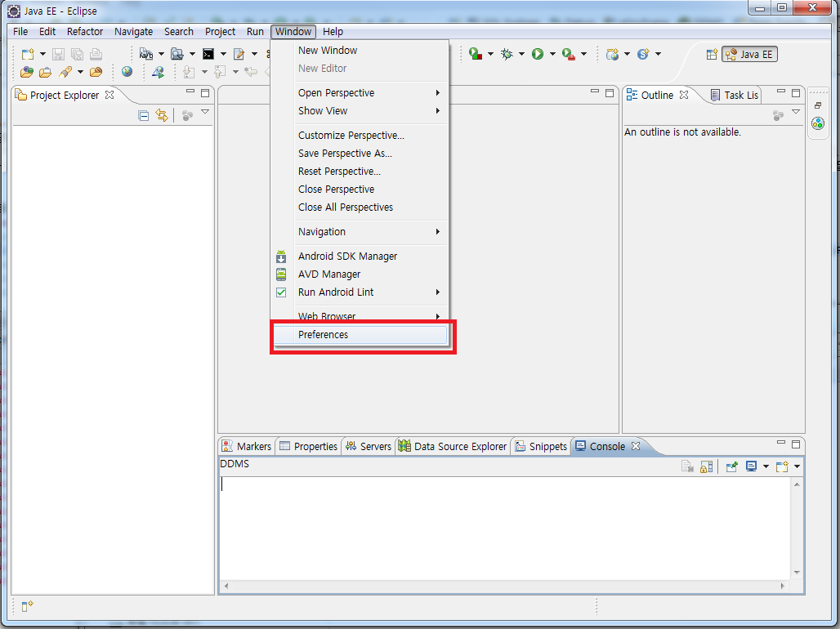Viewport: 840px width, 629px height.
Task: Click the green Run button icon
Action: (x=538, y=54)
